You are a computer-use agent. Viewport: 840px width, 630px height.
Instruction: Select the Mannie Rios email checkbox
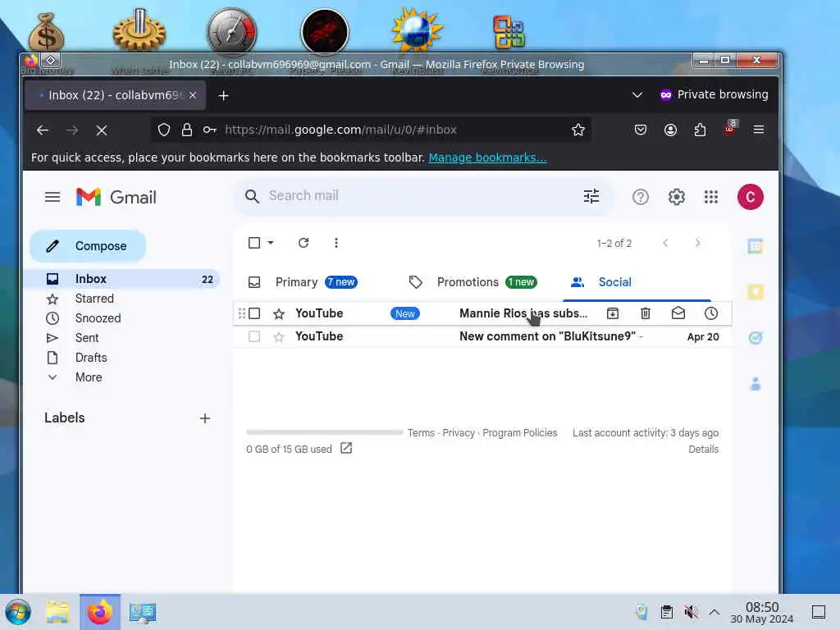254,313
